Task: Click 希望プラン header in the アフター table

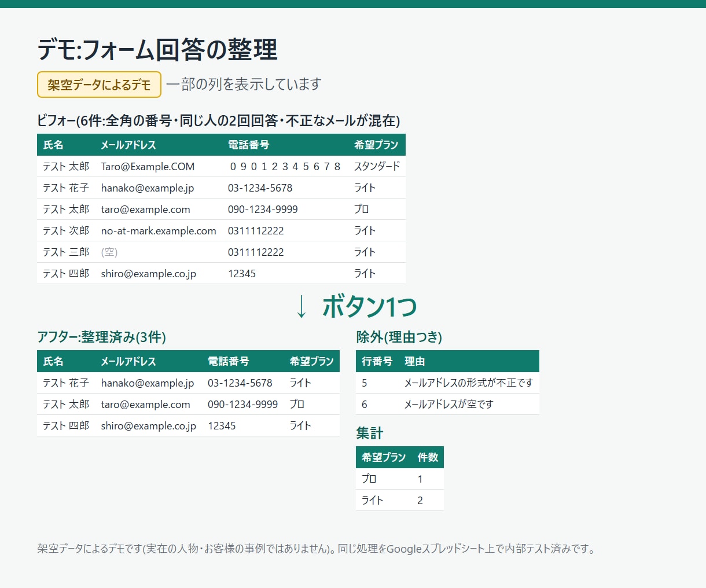Action: pyautogui.click(x=312, y=361)
